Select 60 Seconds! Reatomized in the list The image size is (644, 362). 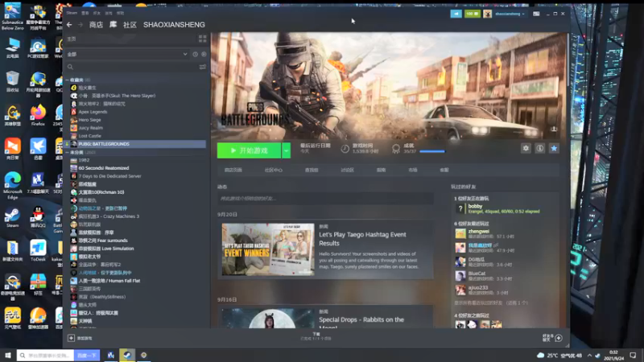(x=104, y=168)
